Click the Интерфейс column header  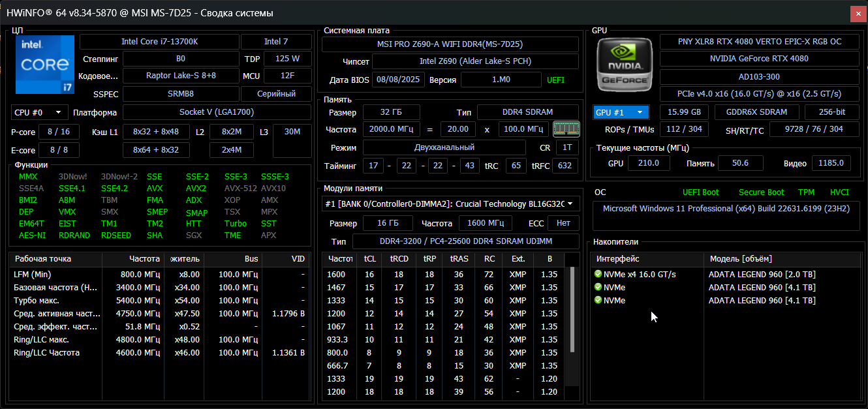[x=647, y=259]
